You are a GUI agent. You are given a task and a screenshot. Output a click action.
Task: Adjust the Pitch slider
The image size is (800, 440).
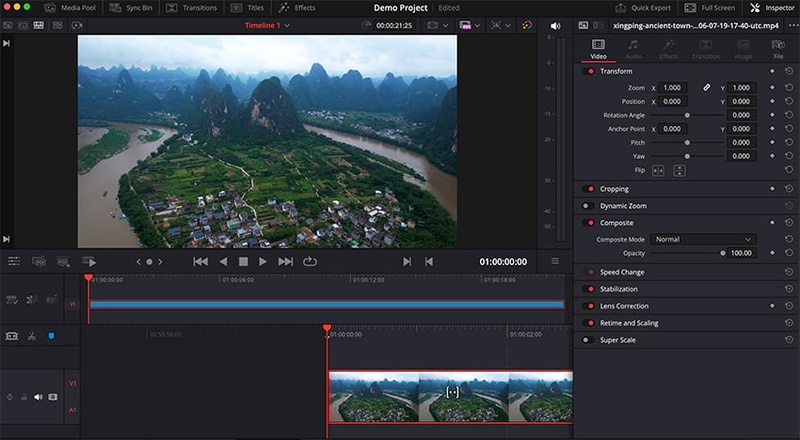click(687, 142)
